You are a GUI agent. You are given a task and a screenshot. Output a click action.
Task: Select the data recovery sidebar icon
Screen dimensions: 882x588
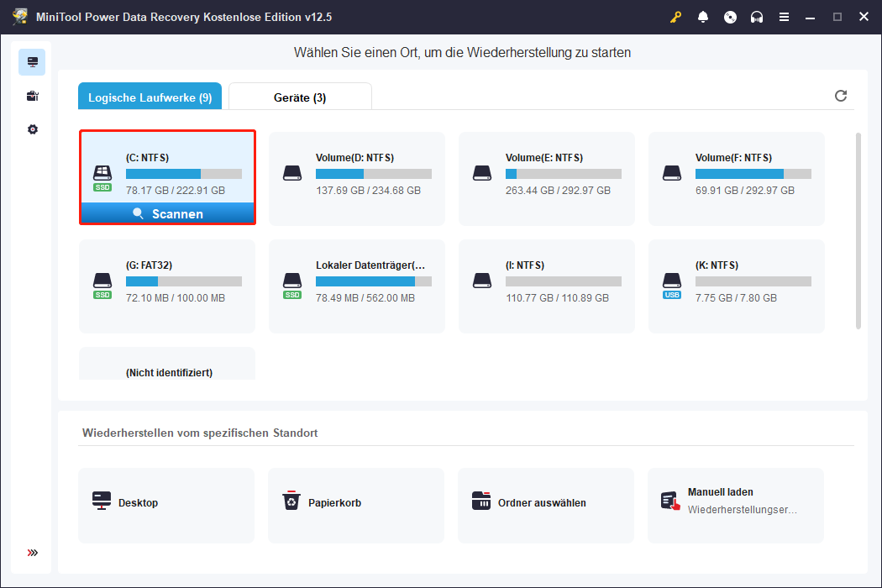[x=32, y=62]
